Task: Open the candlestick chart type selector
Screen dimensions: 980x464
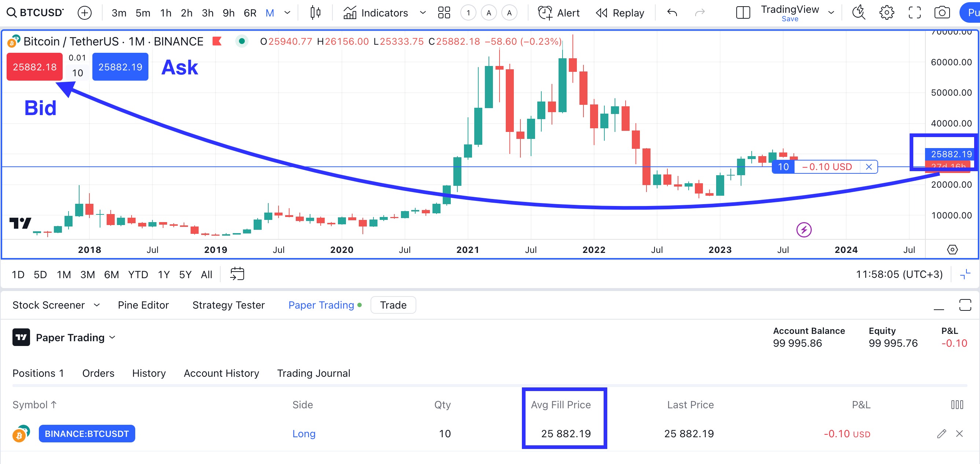Action: pyautogui.click(x=315, y=13)
